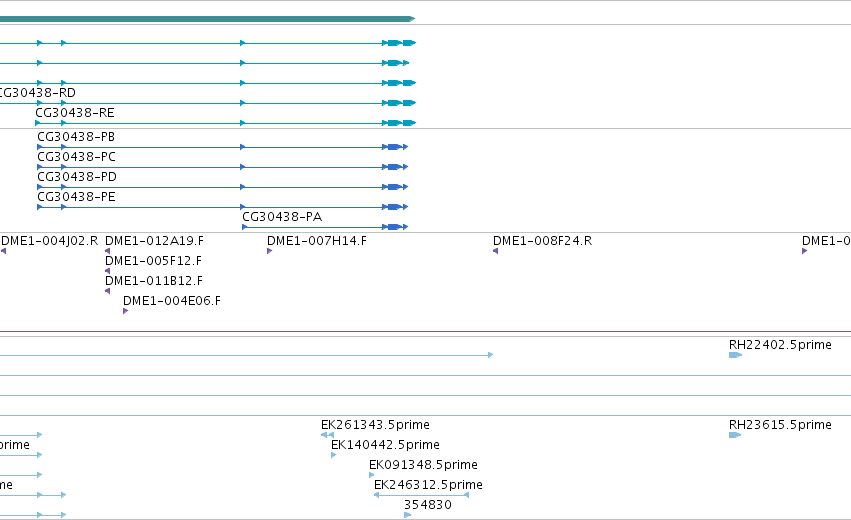Click the purple arrow glyph under DME1-012A19.F
Viewport: 851px width, 520px height.
pyautogui.click(x=107, y=251)
